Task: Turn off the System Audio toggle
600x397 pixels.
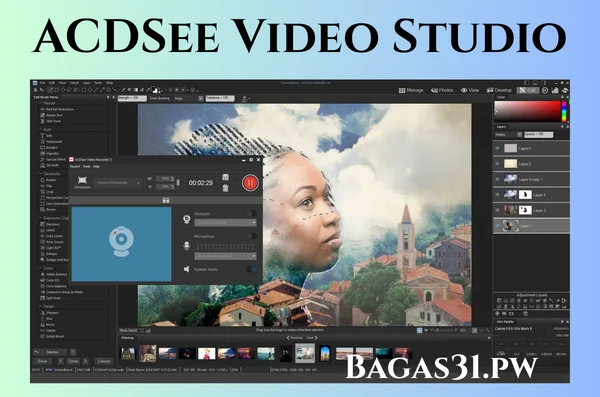Action: tap(251, 269)
